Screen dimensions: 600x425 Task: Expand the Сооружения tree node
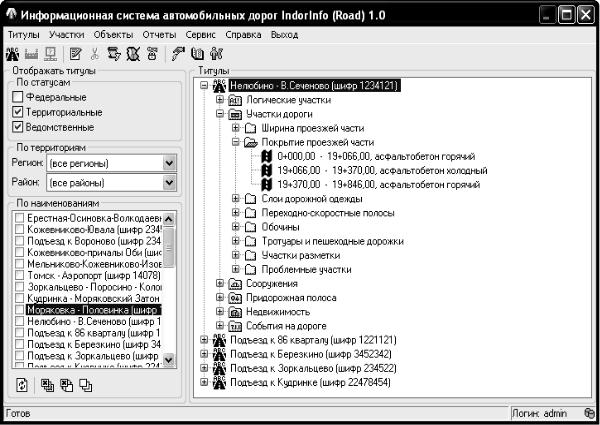click(x=221, y=284)
